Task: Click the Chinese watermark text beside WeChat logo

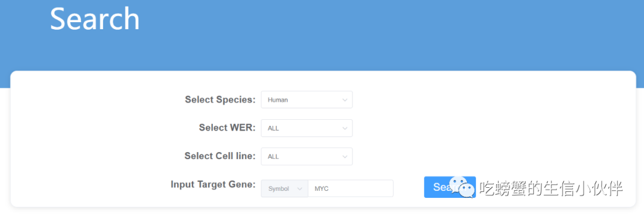Action: point(551,188)
